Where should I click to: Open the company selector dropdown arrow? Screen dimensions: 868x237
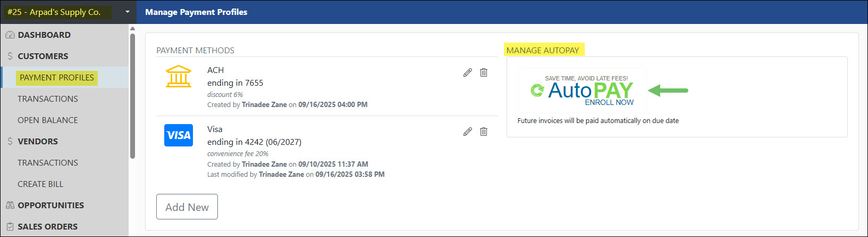click(128, 12)
